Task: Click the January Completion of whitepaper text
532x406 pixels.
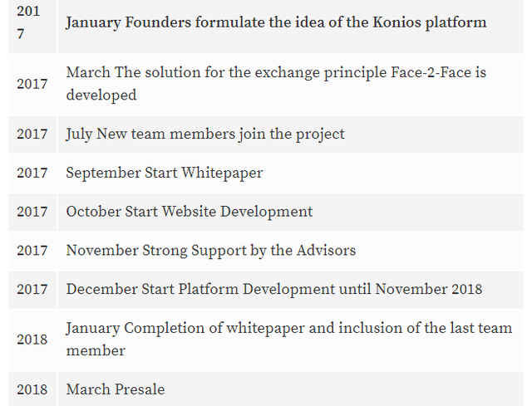Action: tap(289, 339)
